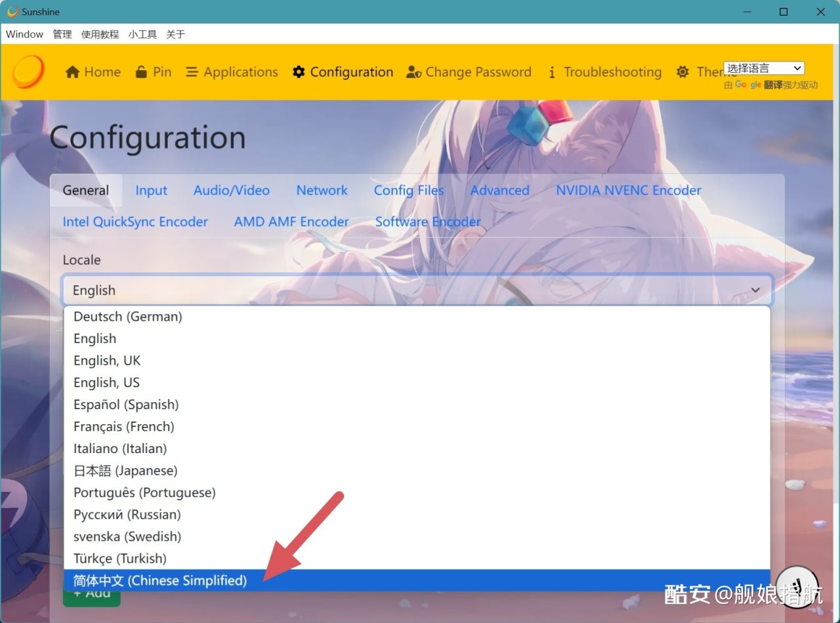This screenshot has height=623, width=840.
Task: Close the Sunshine window
Action: (x=821, y=12)
